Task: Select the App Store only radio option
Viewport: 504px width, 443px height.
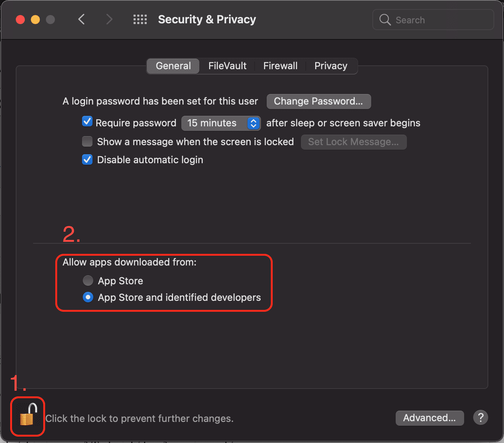Action: (x=88, y=281)
